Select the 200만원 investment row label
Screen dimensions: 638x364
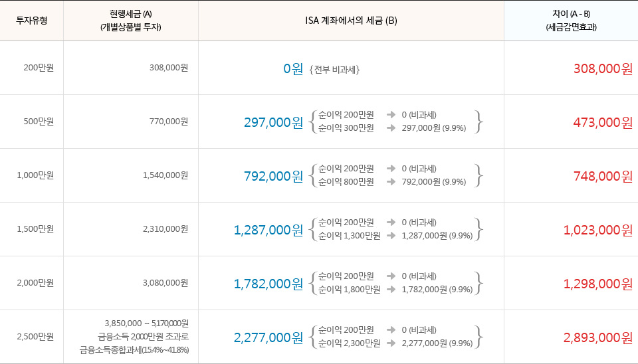[x=39, y=68]
